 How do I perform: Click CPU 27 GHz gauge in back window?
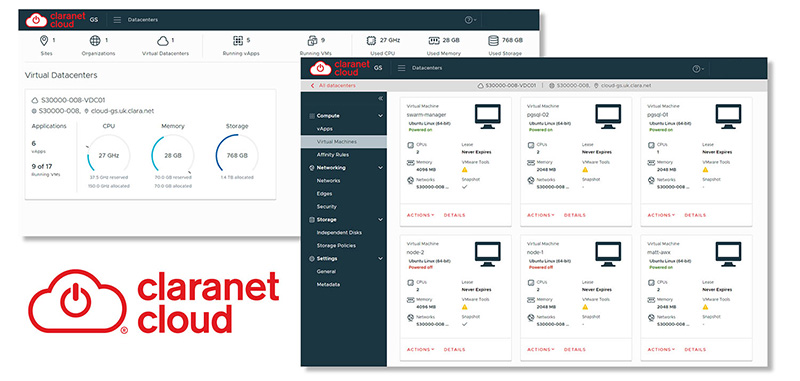(109, 155)
